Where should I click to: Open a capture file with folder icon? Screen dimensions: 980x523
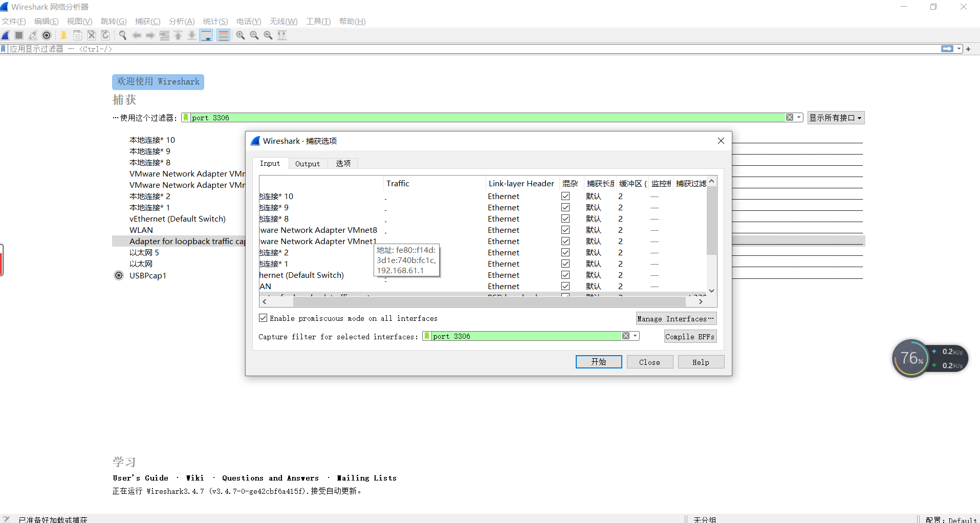point(63,35)
